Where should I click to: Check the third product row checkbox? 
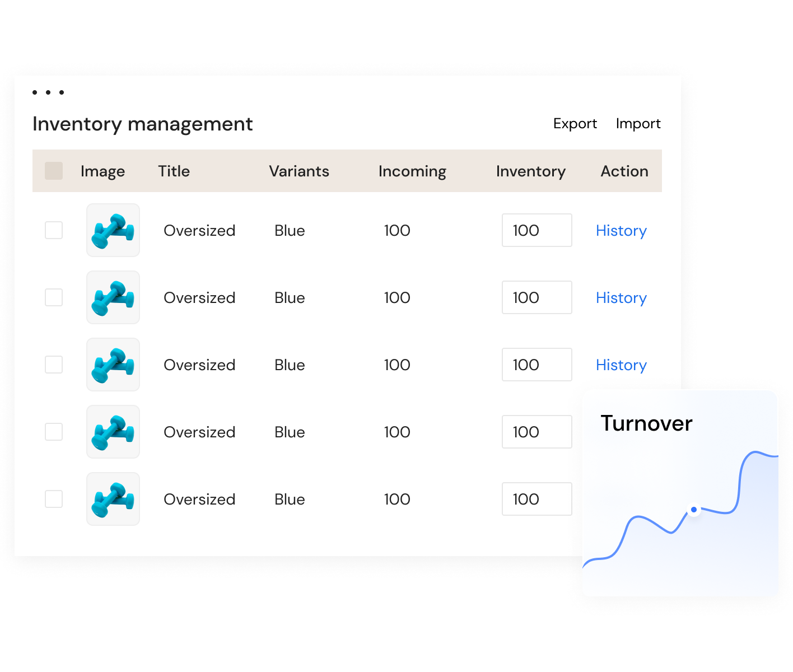pyautogui.click(x=54, y=365)
